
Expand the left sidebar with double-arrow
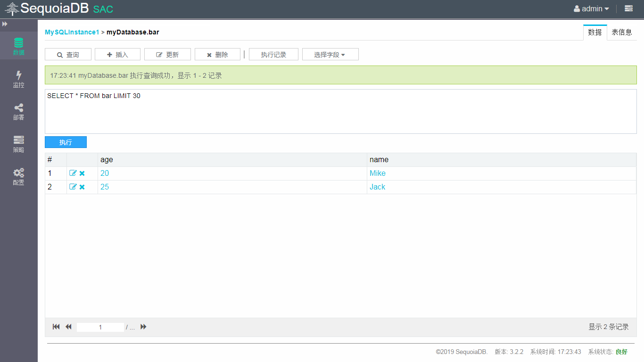(5, 24)
